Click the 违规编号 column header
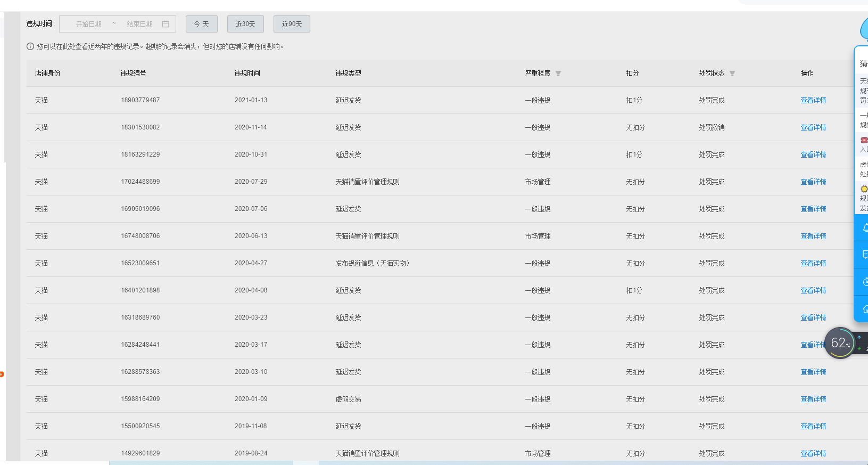 (133, 73)
